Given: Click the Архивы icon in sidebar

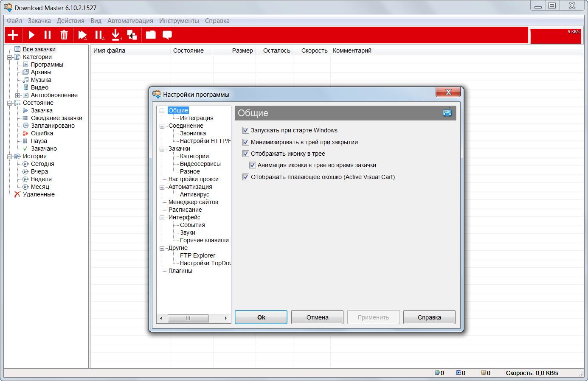Looking at the screenshot, I should coord(25,72).
